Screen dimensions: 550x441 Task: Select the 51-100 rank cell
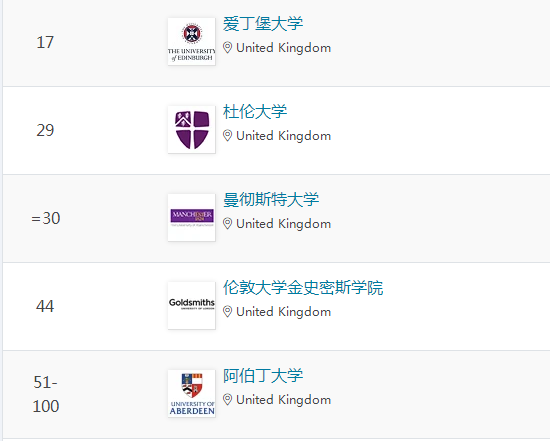pyautogui.click(x=46, y=394)
